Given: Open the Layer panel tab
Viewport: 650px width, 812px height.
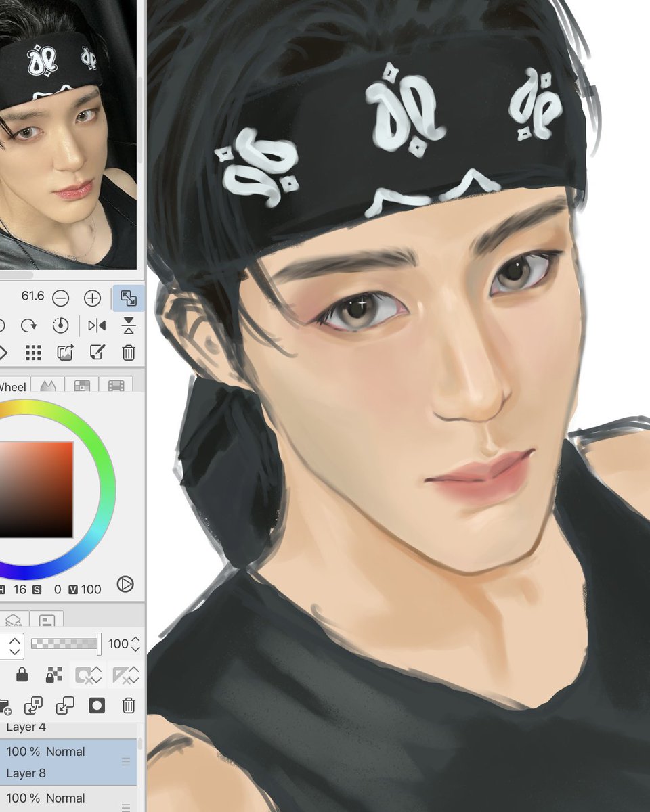Looking at the screenshot, I should (x=14, y=619).
